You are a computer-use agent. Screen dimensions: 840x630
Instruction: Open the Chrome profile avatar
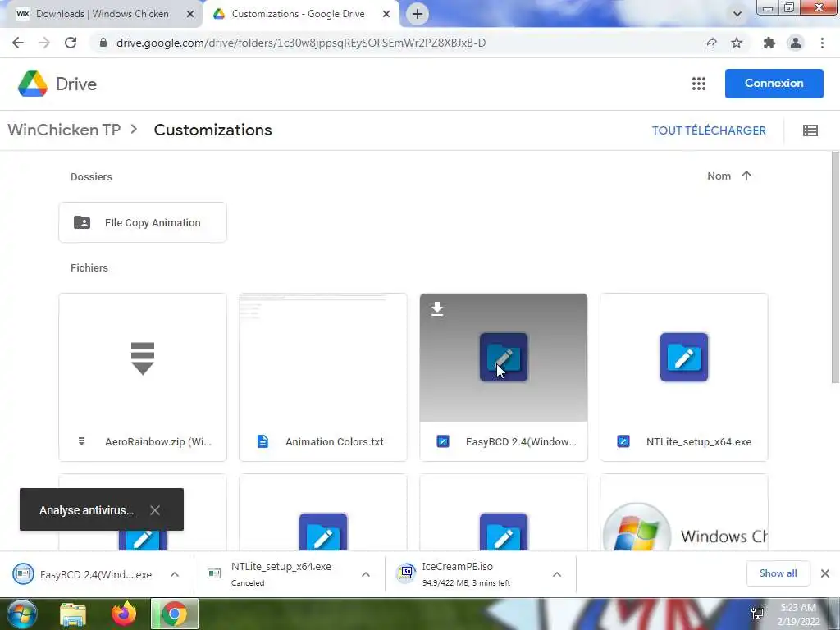(x=796, y=43)
